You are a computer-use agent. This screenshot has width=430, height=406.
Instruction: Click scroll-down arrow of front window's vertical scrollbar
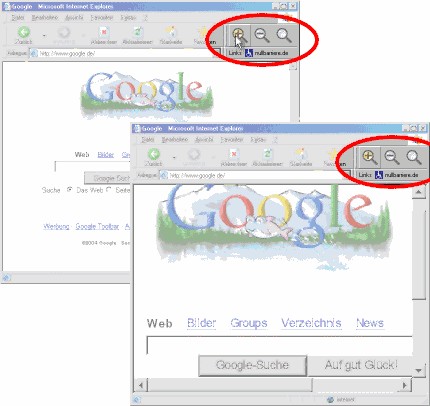tap(418, 370)
